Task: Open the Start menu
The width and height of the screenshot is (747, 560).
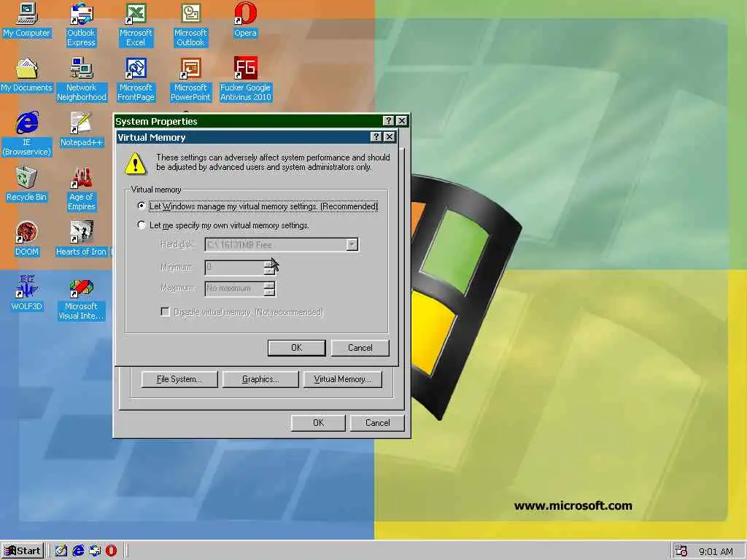Action: click(23, 551)
